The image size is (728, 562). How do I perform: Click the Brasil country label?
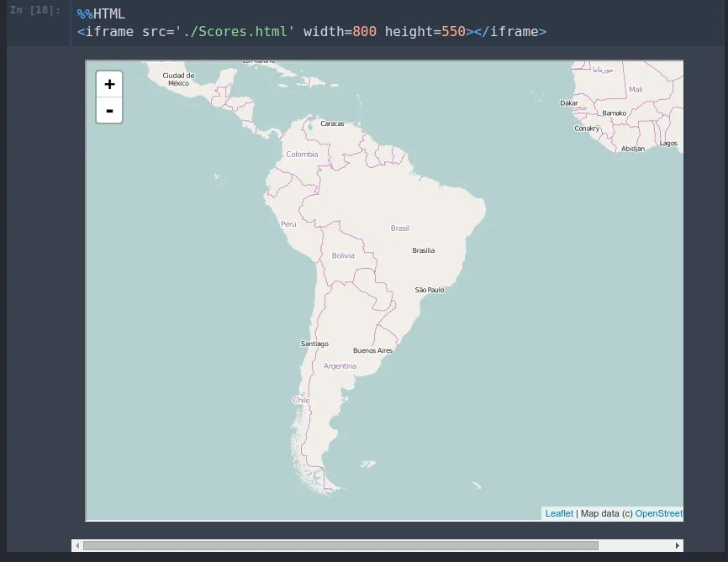(x=400, y=228)
